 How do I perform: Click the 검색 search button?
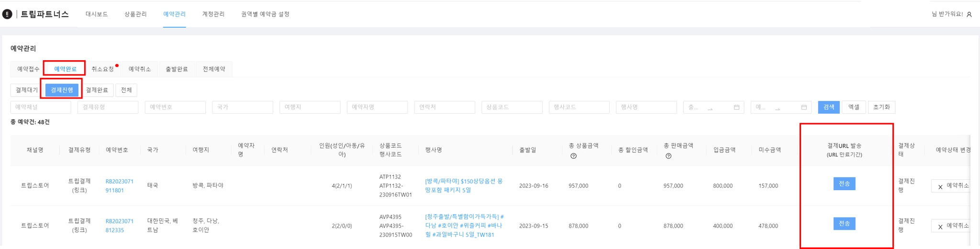[828, 107]
